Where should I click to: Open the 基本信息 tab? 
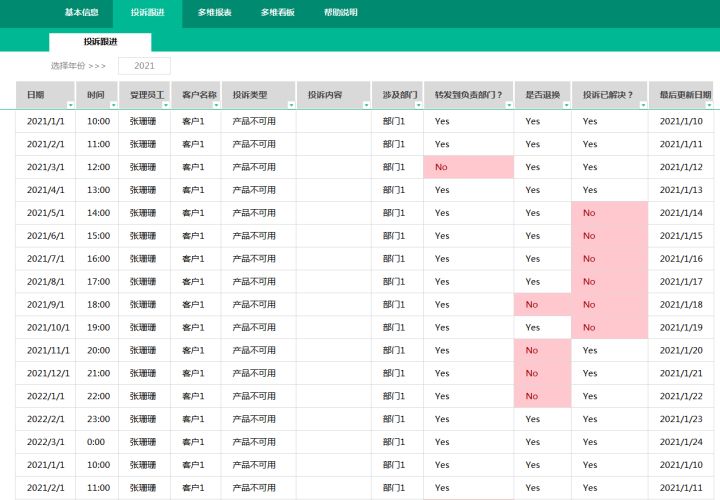[81, 12]
